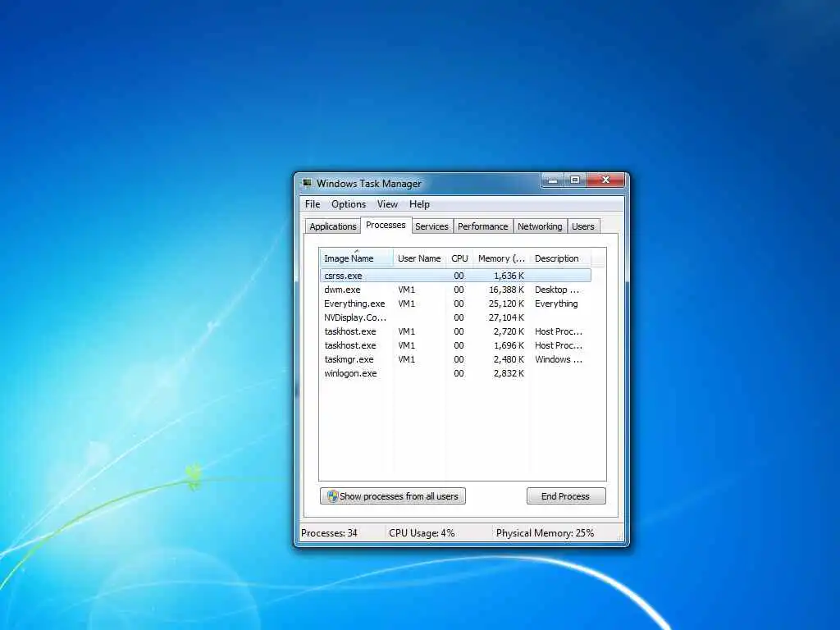Sort by Memory column header
The width and height of the screenshot is (840, 630).
tap(501, 258)
